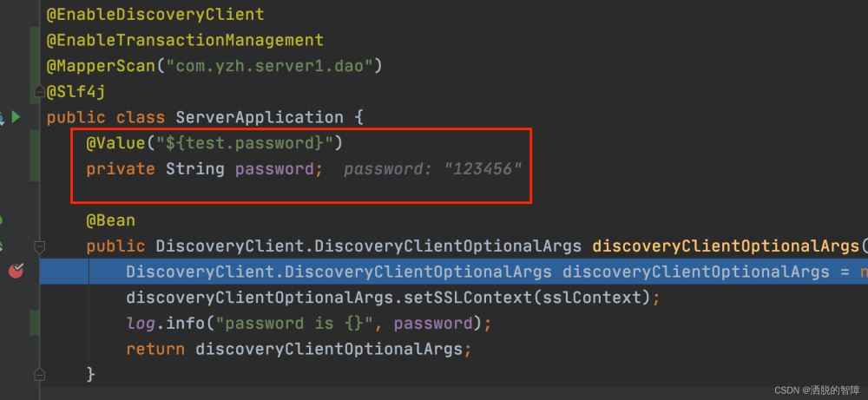Viewport: 868px width, 400px height.
Task: Click the @EnableDiscoveryClient annotation
Action: [155, 15]
